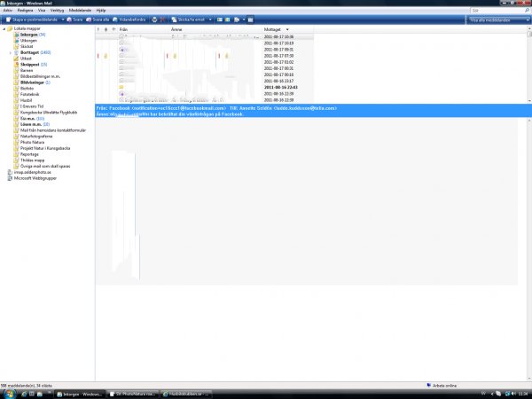532x399 pixels.
Task: Open the Skräppost junk folder
Action: click(x=29, y=63)
